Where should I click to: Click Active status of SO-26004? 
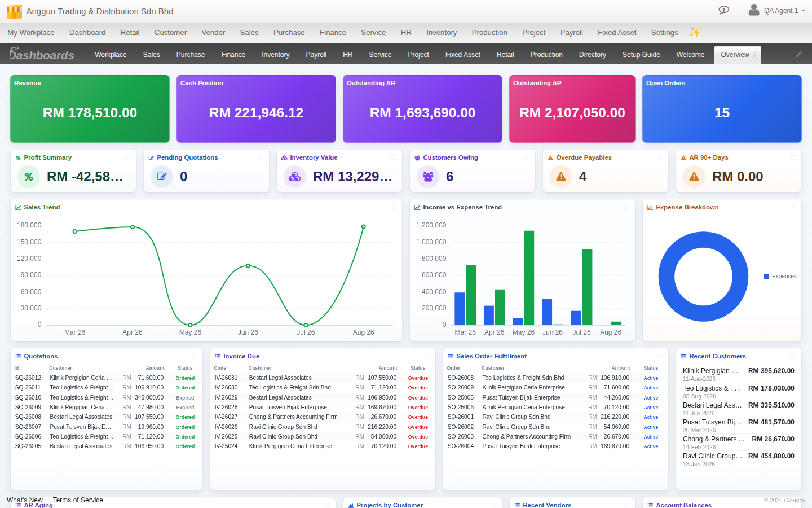tap(651, 446)
